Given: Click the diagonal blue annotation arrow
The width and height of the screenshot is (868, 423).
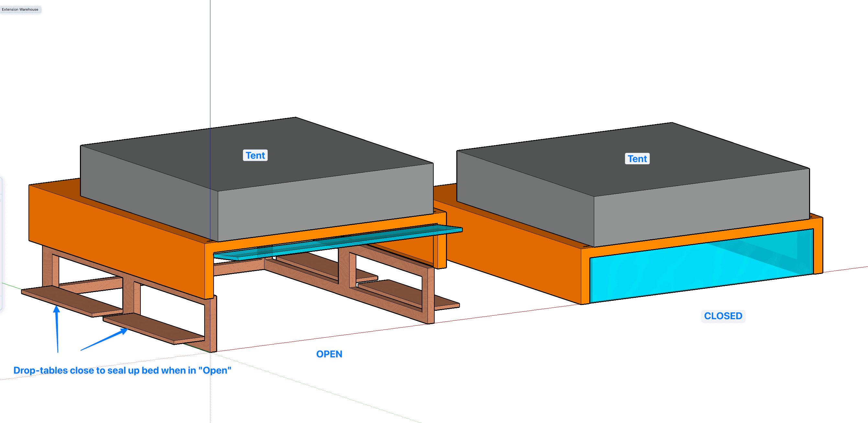Looking at the screenshot, I should pos(104,340).
